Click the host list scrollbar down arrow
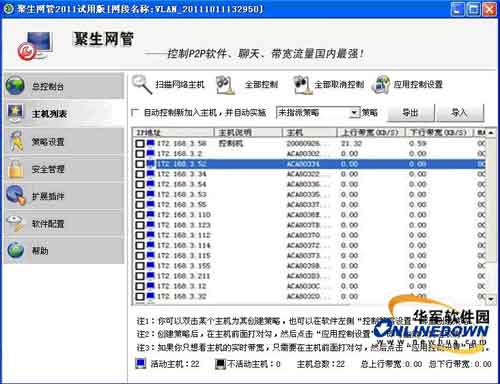 [x=491, y=299]
